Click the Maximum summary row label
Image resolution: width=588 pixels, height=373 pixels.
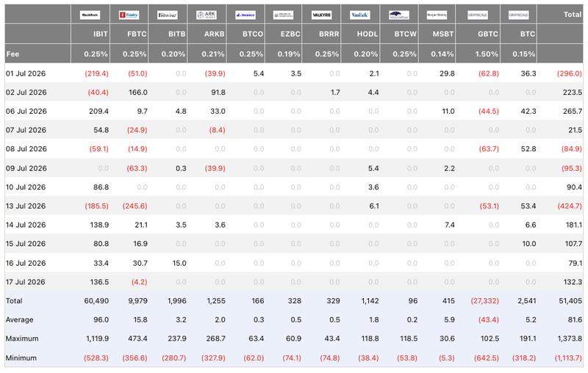click(x=22, y=338)
